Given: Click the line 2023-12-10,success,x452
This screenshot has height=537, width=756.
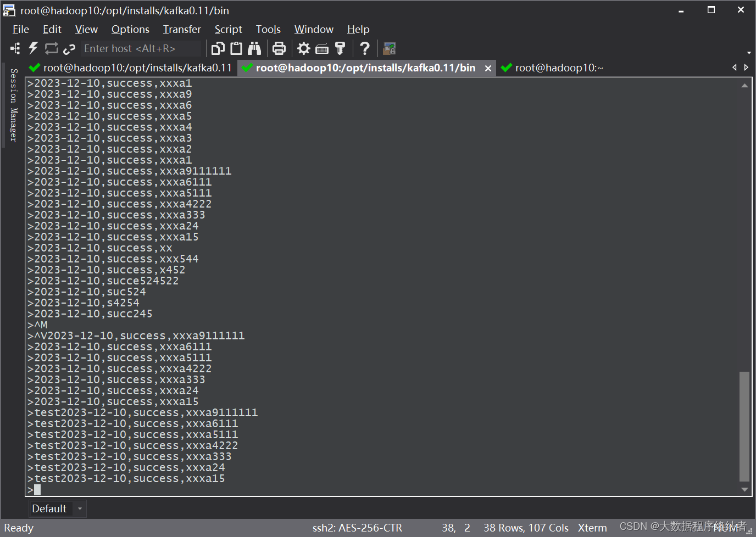Looking at the screenshot, I should point(106,270).
